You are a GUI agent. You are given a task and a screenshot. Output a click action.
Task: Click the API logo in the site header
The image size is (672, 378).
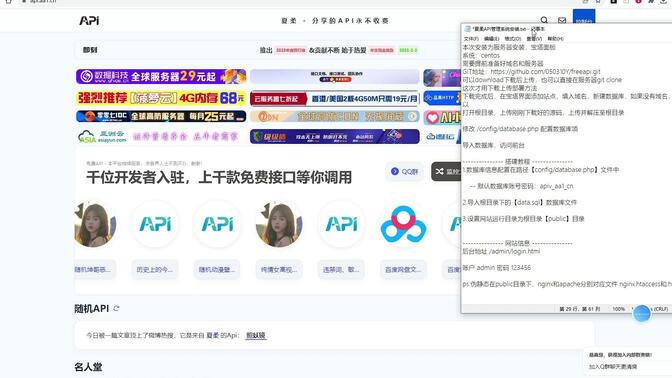[89, 20]
